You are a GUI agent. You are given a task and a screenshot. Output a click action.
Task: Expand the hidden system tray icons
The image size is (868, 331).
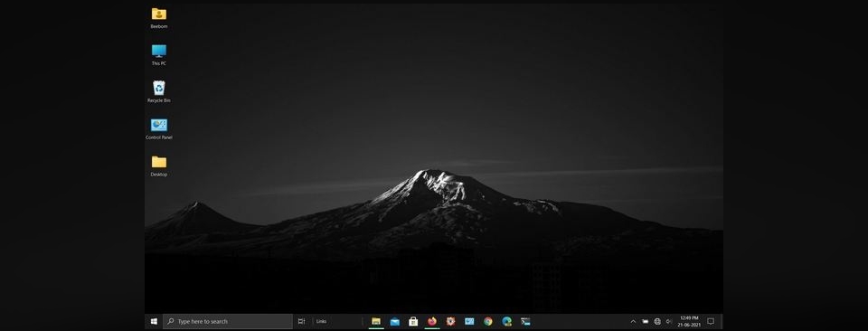coord(633,322)
